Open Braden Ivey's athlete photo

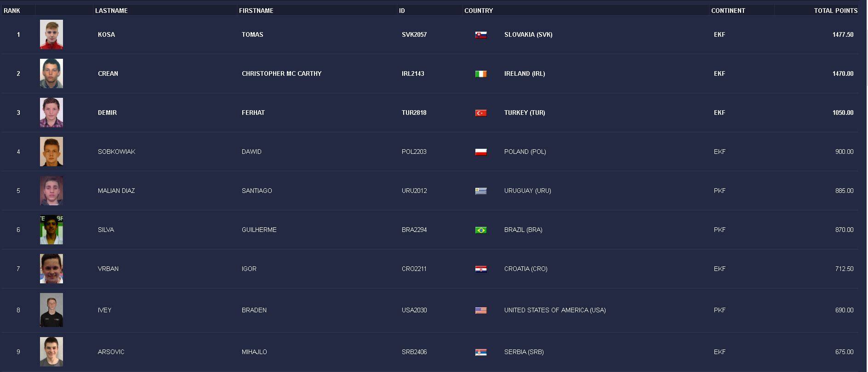[51, 310]
